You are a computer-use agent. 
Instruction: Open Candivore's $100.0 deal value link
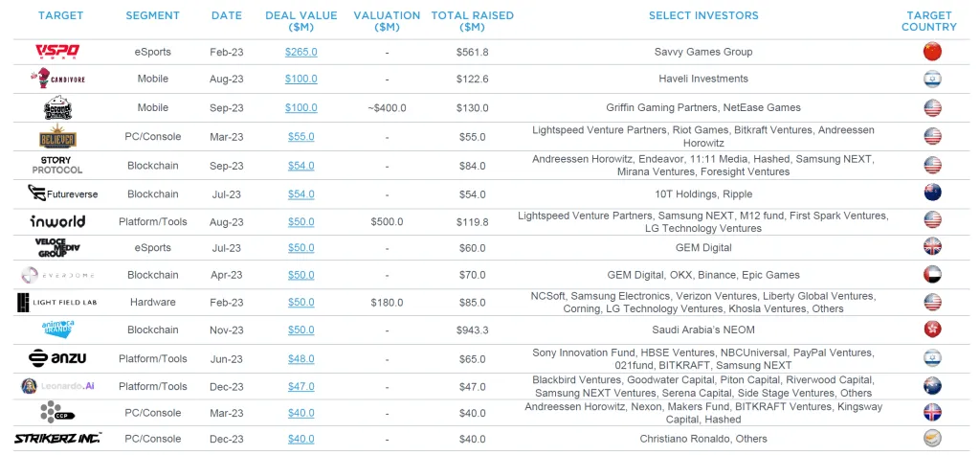(x=301, y=79)
